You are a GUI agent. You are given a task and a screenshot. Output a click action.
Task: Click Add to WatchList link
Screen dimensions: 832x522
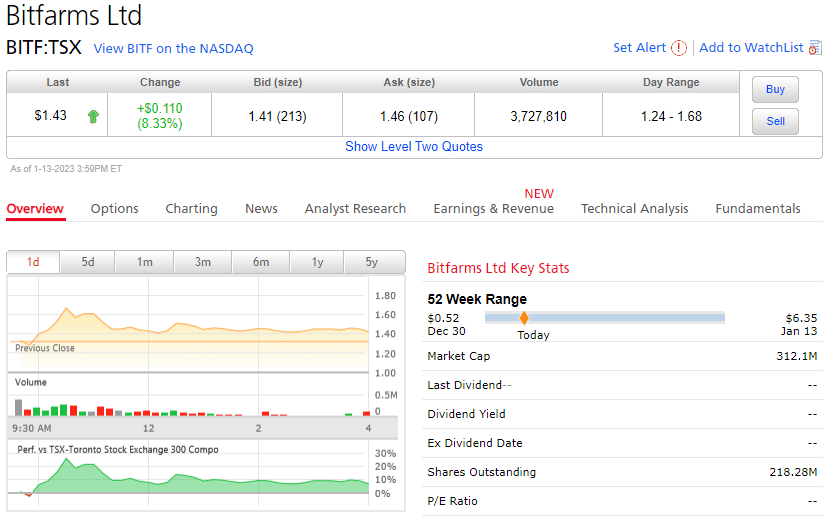[x=751, y=48]
